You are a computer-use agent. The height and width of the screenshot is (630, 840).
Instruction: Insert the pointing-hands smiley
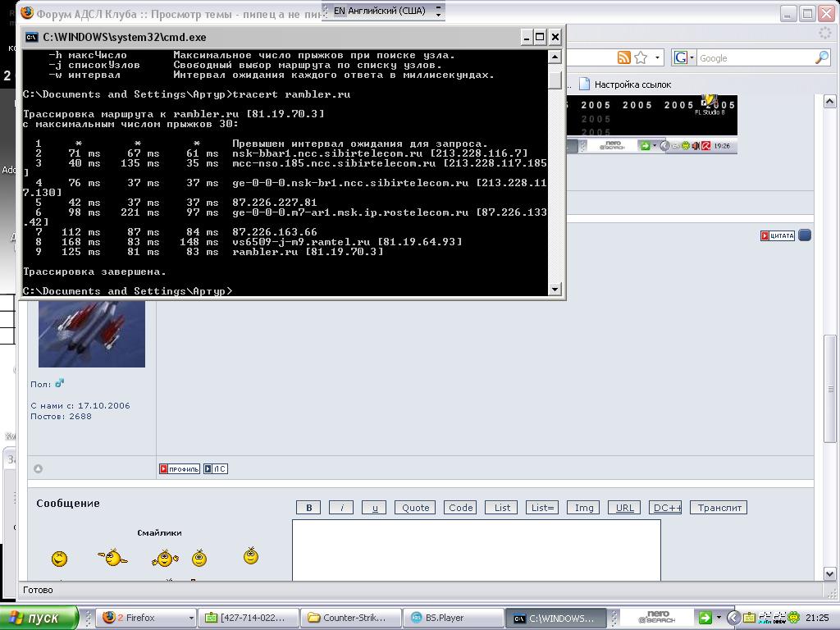[112, 558]
